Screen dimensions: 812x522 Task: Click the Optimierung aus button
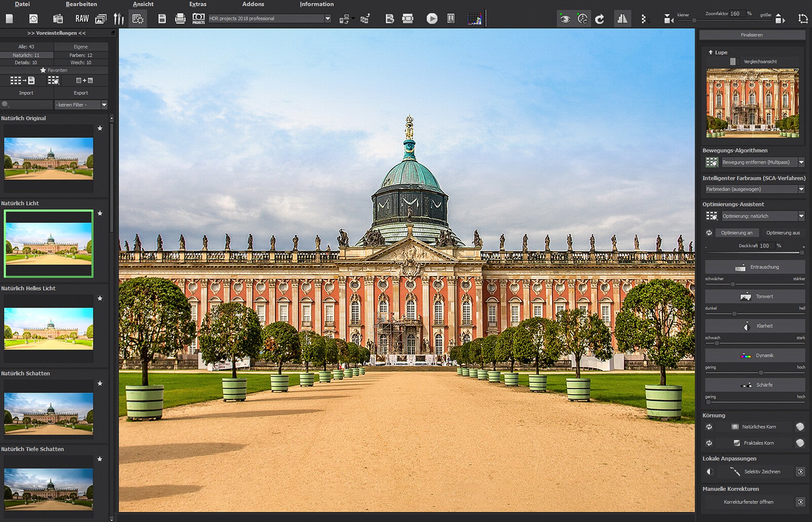click(783, 233)
